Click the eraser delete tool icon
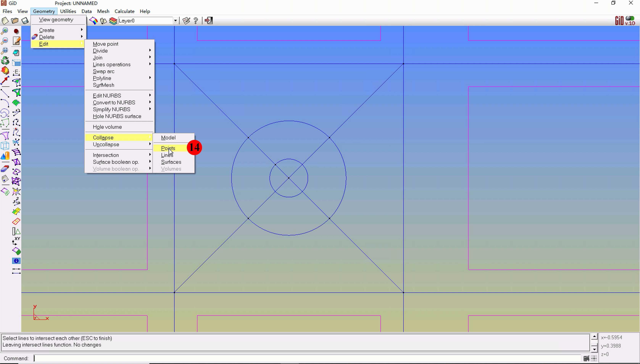The width and height of the screenshot is (640, 364). coord(5,169)
